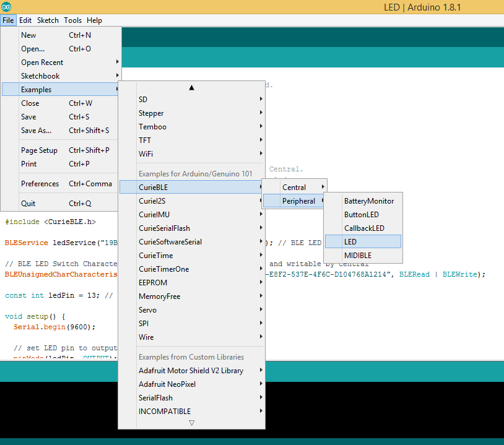Screen dimensions: 504x445
Task: Open the Tools menu
Action: [72, 20]
